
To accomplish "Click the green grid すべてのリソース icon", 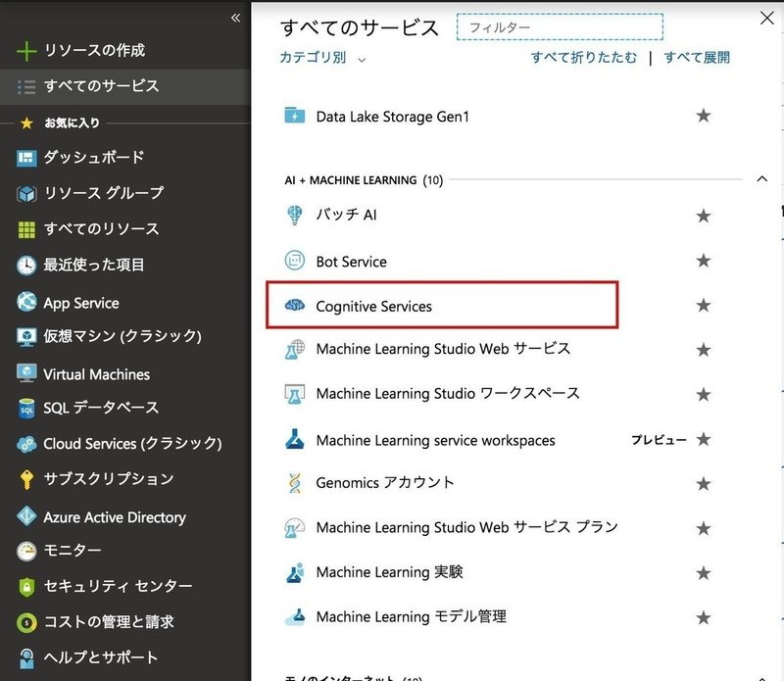I will click(x=26, y=230).
